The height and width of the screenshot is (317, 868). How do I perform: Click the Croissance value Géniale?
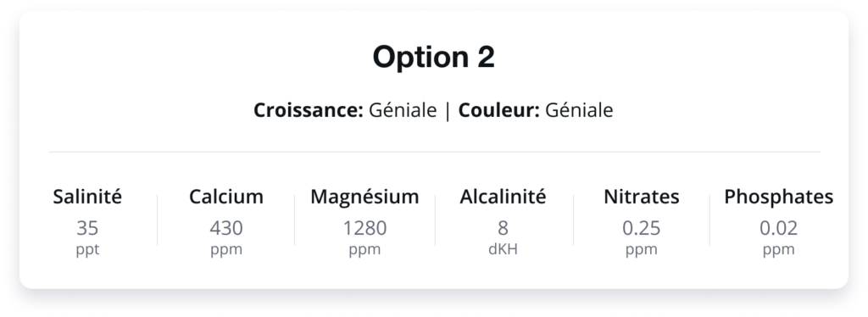tap(403, 110)
